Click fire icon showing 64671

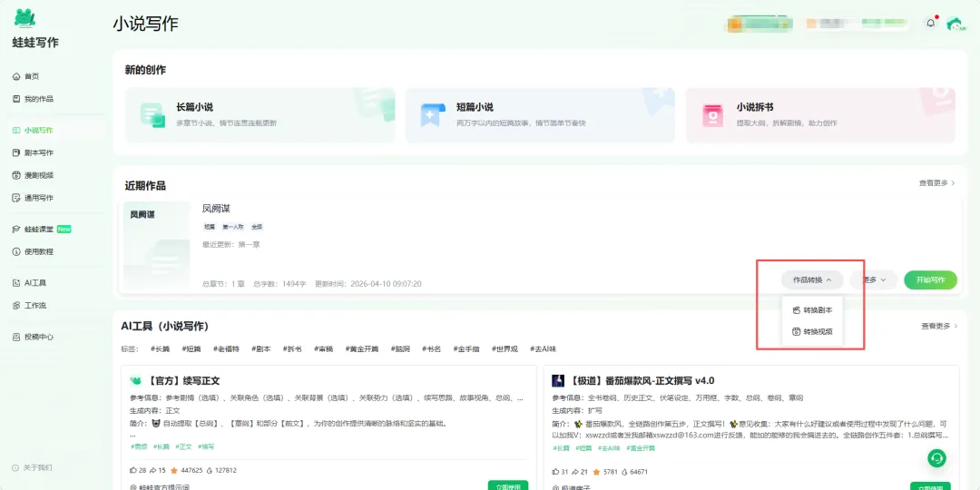635,472
